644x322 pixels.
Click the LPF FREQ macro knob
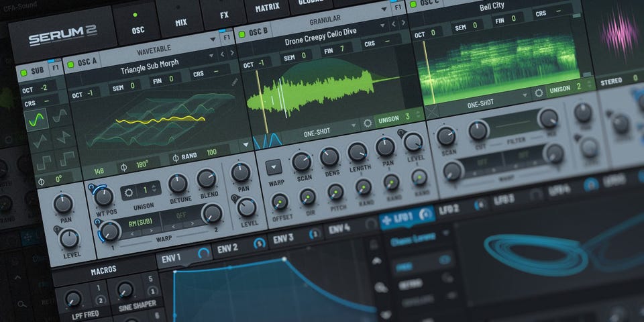coord(73,299)
